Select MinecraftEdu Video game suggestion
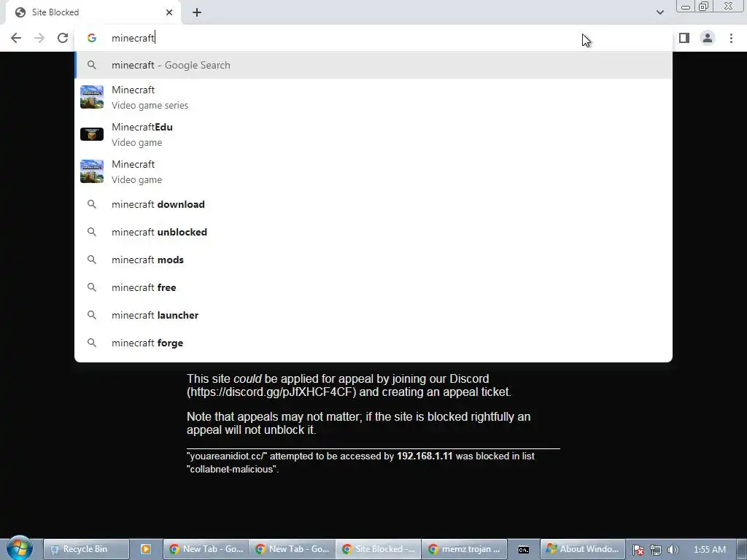Screen dimensions: 747x560 [373, 134]
